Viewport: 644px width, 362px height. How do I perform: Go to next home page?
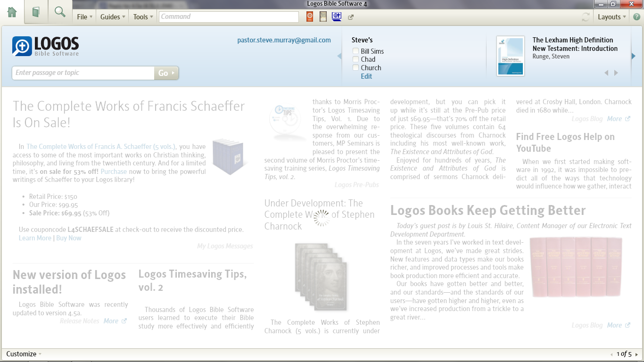[x=636, y=354]
